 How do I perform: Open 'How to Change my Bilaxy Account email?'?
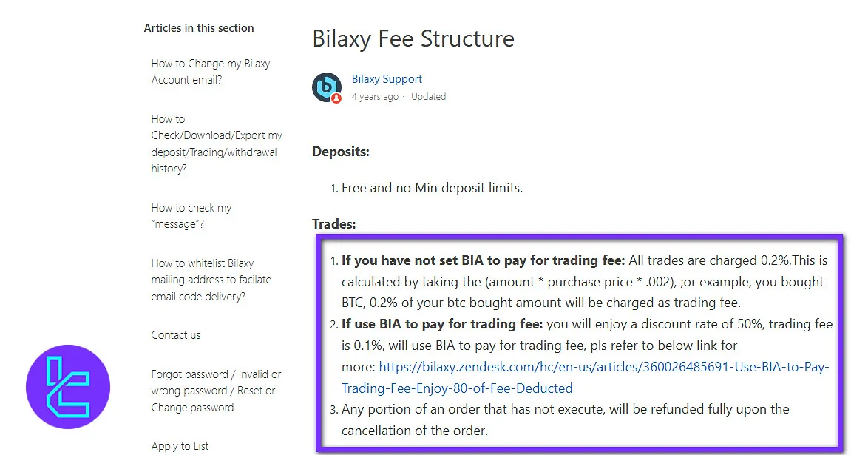tap(211, 72)
